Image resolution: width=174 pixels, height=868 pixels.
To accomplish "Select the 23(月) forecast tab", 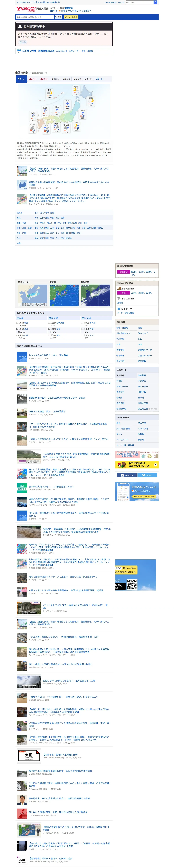I will (44, 79).
